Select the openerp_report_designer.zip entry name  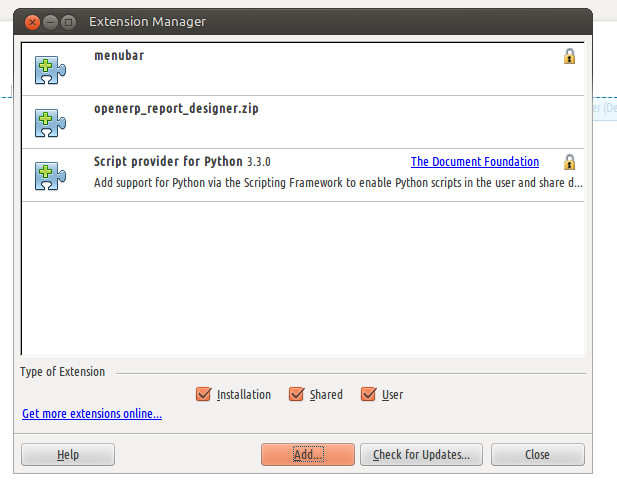pyautogui.click(x=176, y=109)
